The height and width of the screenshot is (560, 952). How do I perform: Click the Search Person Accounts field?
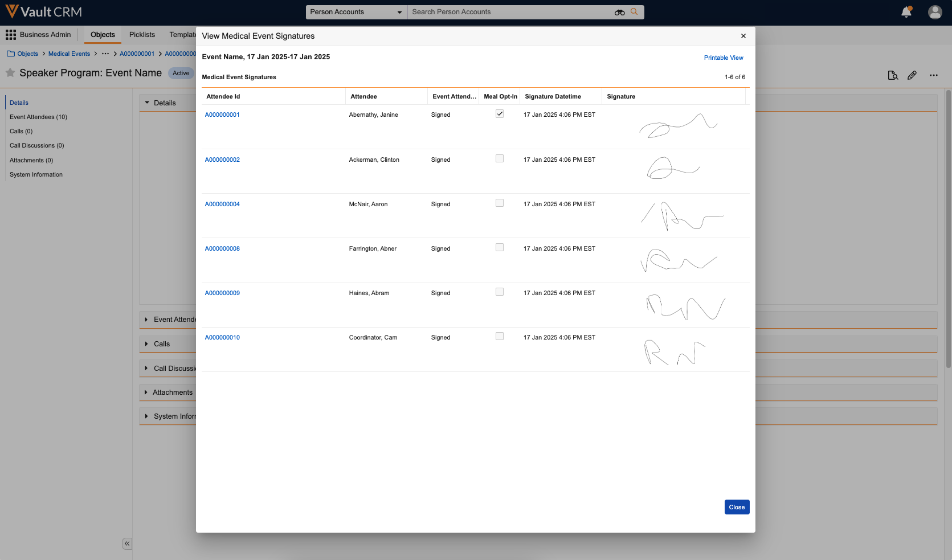tap(510, 12)
